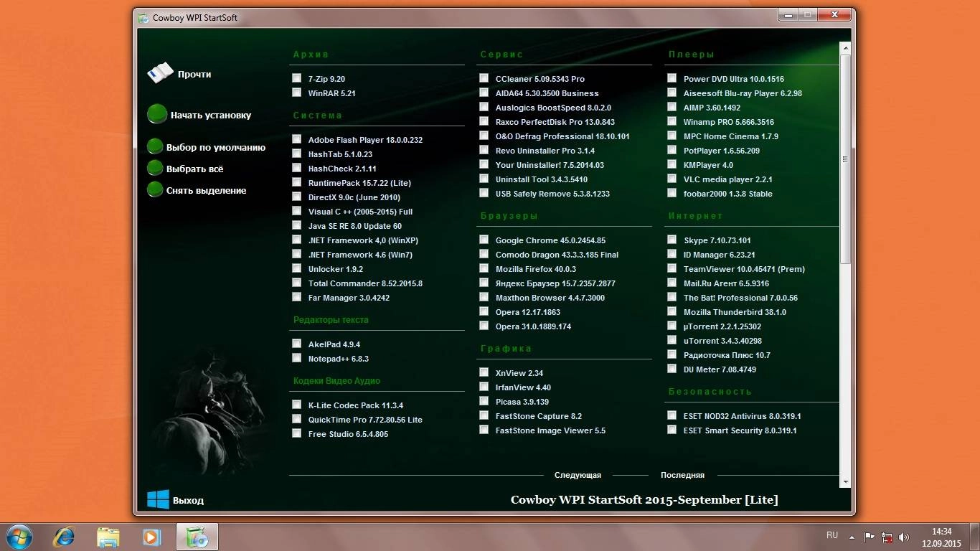Click green orb beside Снять выделение
The height and width of the screenshot is (551, 980).
155,190
